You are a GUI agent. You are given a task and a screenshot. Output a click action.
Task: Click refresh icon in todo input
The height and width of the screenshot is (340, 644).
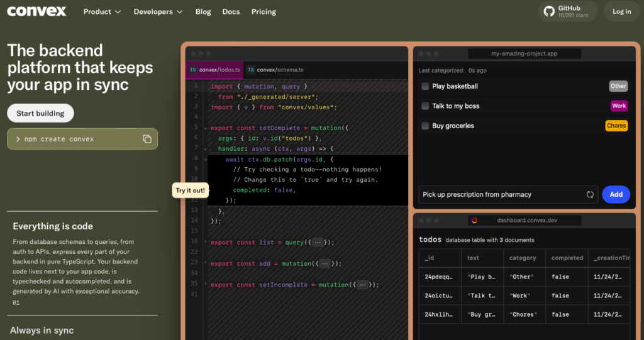pyautogui.click(x=590, y=195)
